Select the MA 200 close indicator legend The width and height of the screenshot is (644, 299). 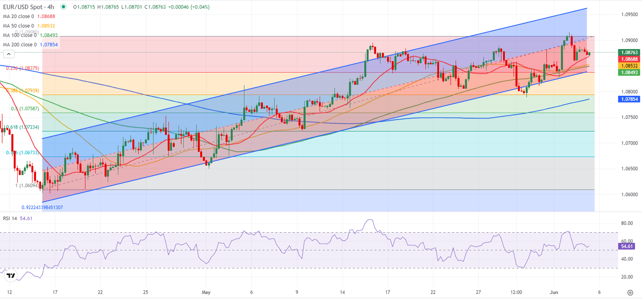(x=30, y=45)
